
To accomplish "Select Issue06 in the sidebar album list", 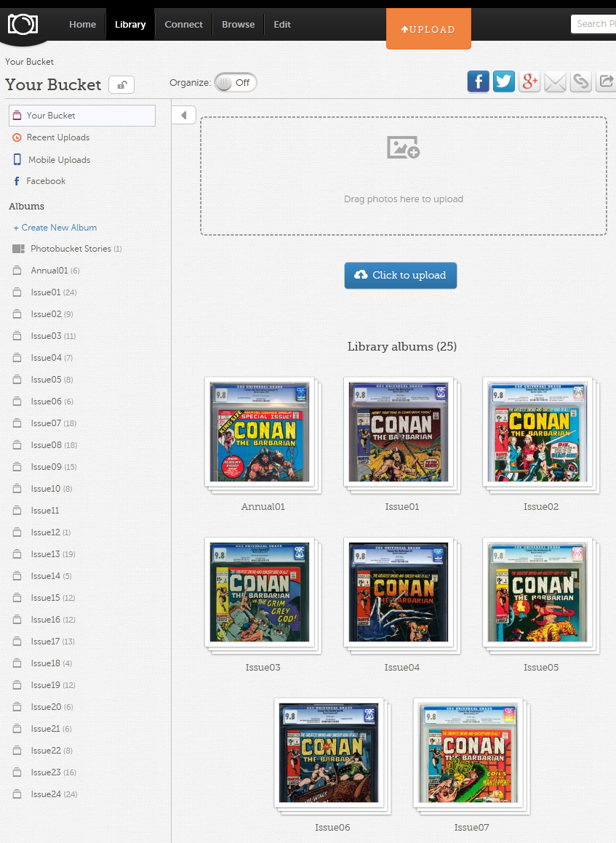I will pyautogui.click(x=52, y=401).
